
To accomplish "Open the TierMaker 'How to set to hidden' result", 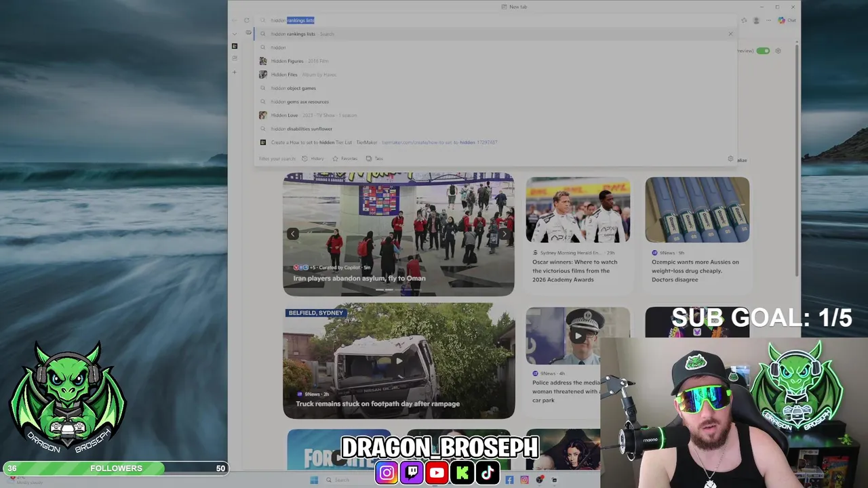I will pyautogui.click(x=495, y=142).
